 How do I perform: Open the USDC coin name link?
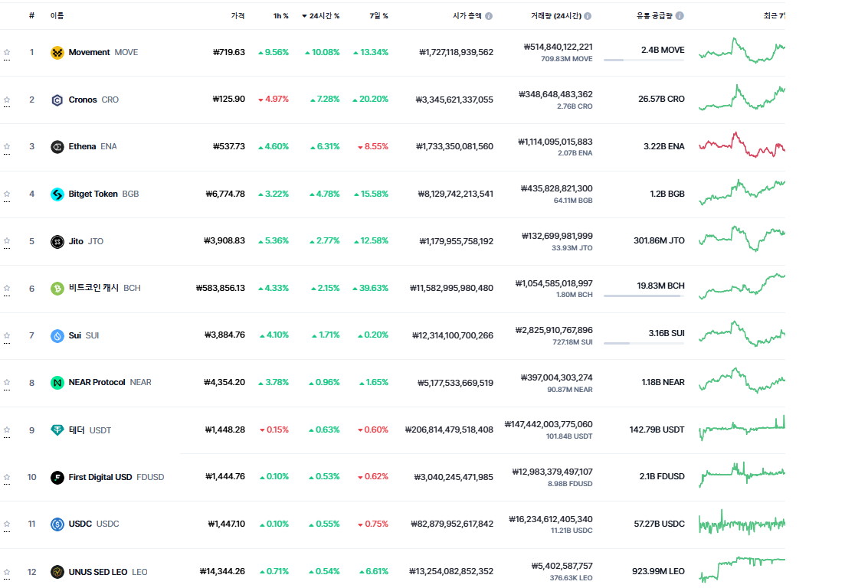[93, 524]
